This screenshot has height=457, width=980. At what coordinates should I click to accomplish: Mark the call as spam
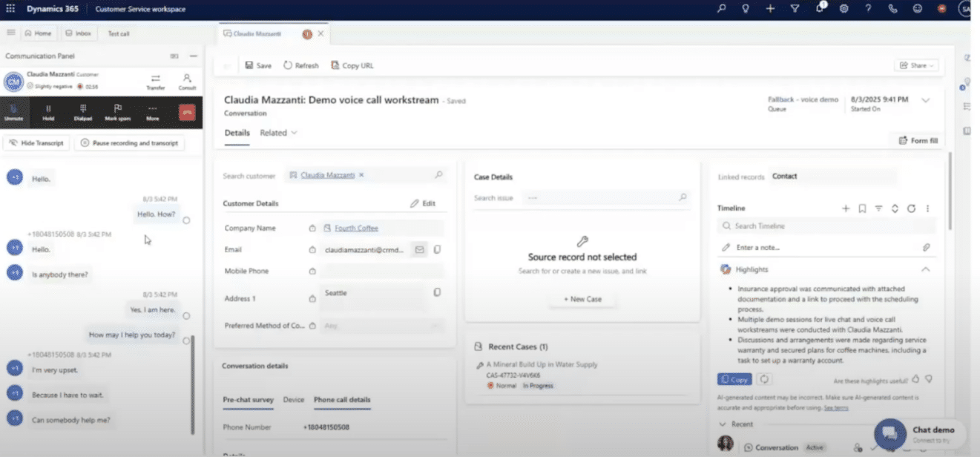pos(117,112)
